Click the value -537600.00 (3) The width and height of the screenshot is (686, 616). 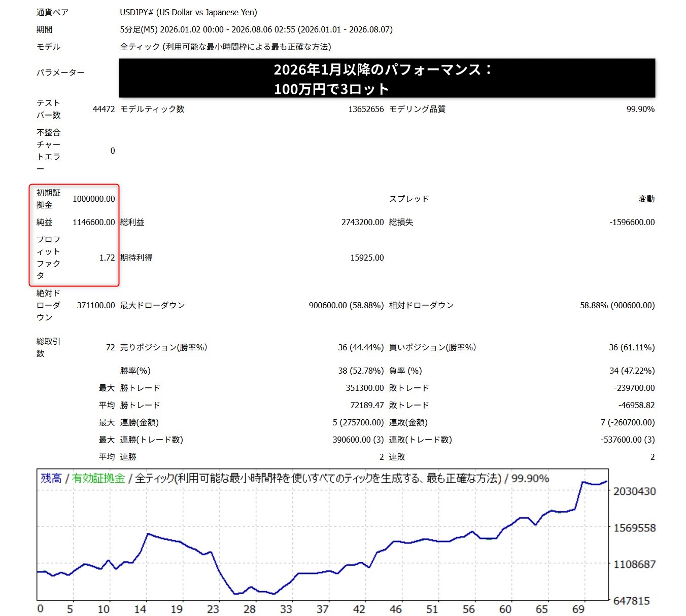(628, 440)
